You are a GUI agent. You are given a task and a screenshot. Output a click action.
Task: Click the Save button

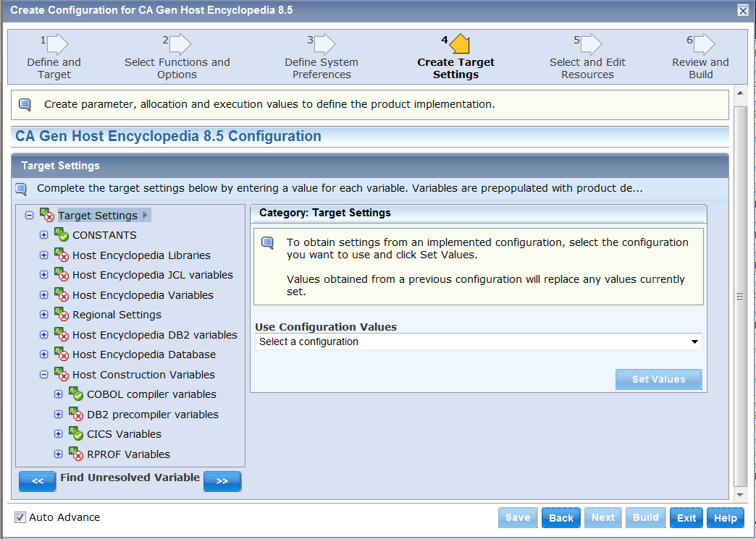518,518
